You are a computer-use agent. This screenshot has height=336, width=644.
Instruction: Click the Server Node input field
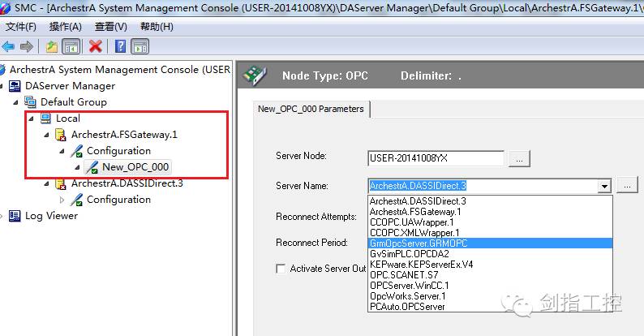click(x=436, y=158)
